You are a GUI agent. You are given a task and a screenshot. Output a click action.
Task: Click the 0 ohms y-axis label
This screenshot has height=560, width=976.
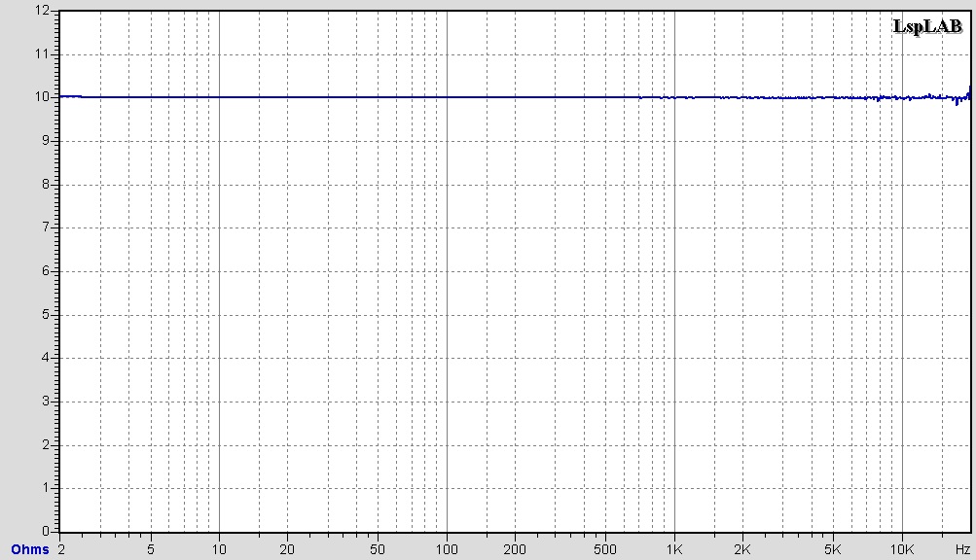pos(46,532)
